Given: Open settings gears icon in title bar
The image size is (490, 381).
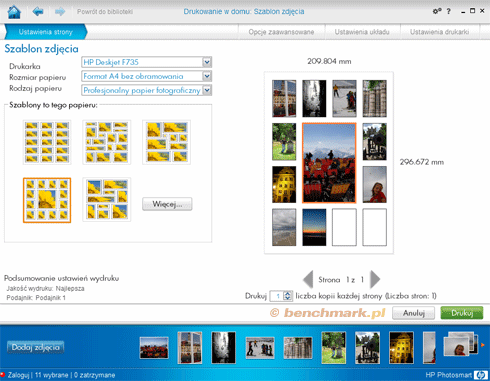Looking at the screenshot, I should pos(437,11).
